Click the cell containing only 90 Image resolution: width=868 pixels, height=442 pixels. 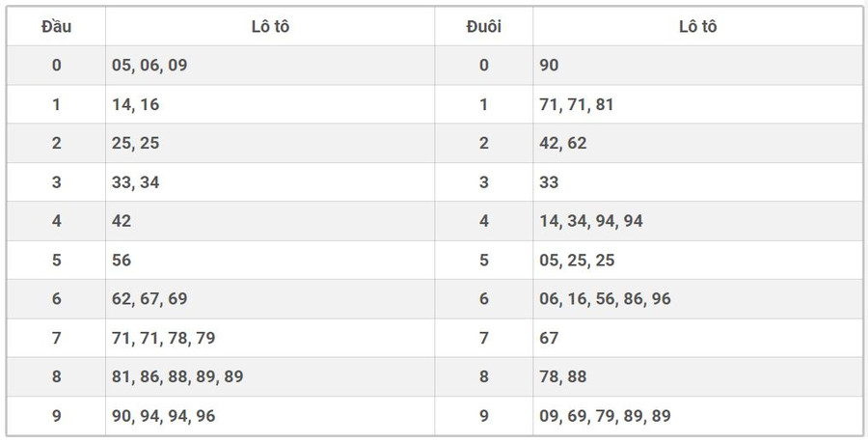point(550,66)
